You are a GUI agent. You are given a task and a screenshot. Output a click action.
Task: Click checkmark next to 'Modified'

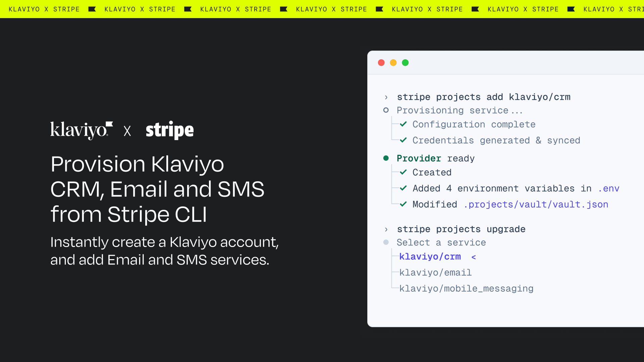pyautogui.click(x=403, y=204)
